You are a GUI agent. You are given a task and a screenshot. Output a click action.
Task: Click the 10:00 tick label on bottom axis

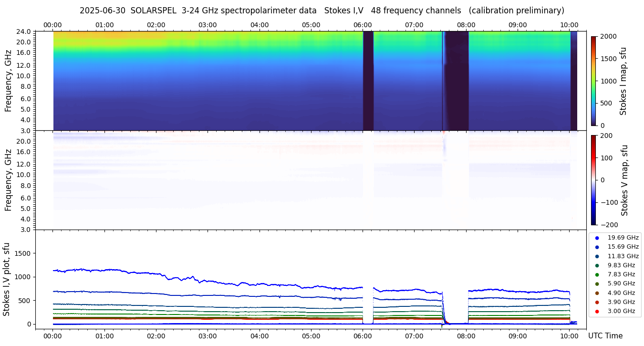click(x=569, y=336)
